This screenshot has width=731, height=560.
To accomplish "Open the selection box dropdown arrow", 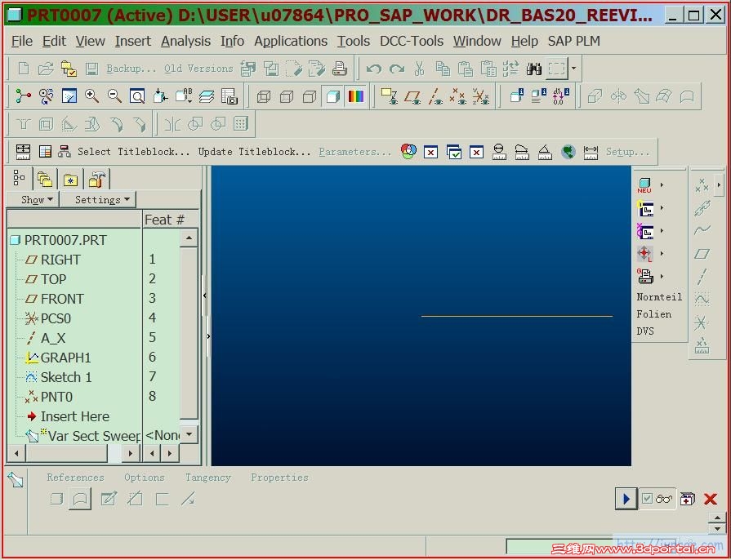I will (x=574, y=69).
